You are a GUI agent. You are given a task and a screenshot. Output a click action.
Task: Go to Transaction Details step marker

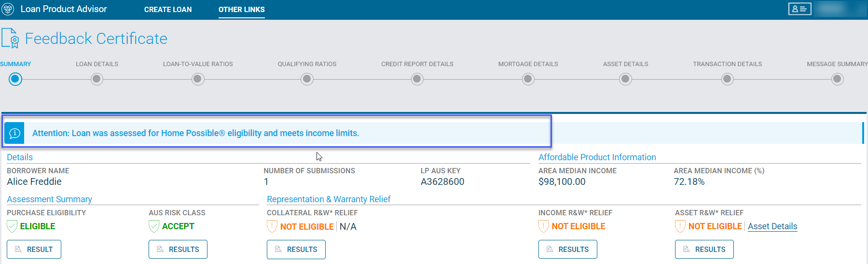(x=727, y=79)
